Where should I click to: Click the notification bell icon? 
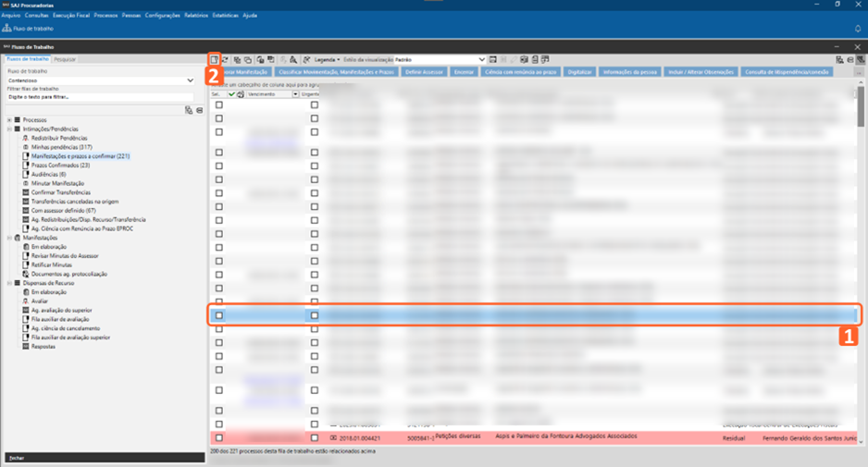857,29
